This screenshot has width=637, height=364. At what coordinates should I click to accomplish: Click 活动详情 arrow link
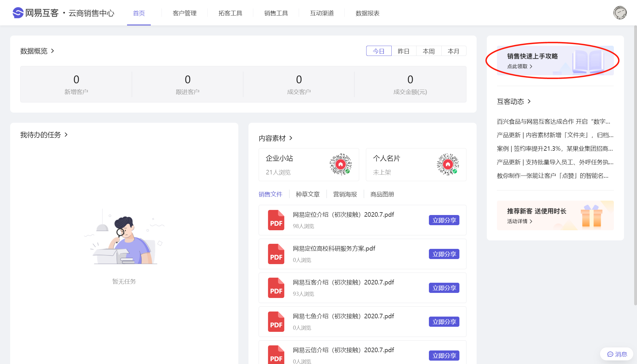point(520,221)
